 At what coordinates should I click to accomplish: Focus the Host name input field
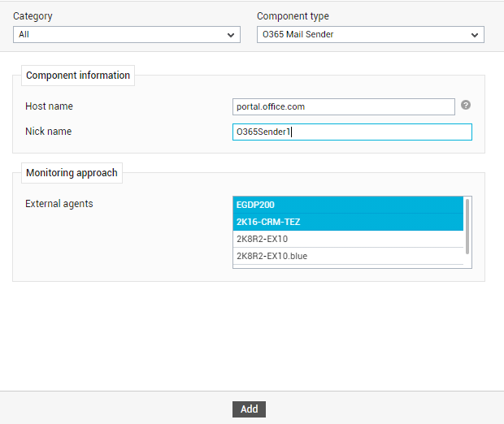(x=344, y=106)
